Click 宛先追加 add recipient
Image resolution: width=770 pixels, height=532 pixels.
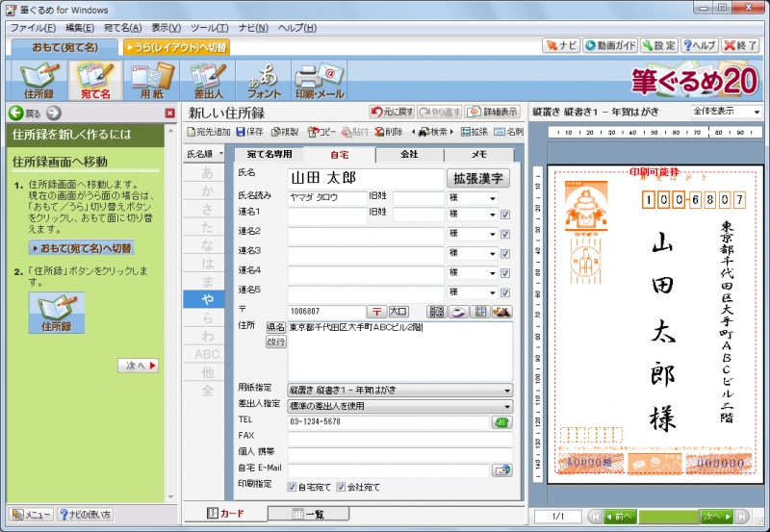208,132
